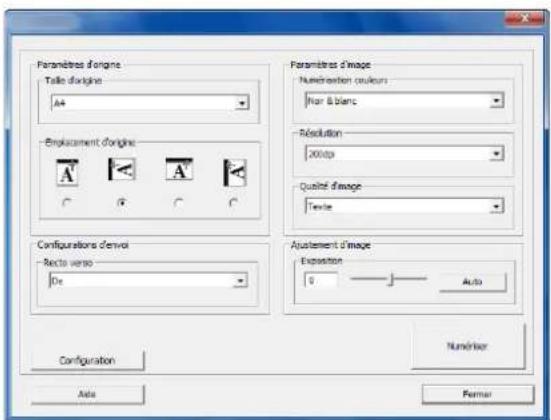Open the Qualité d'image Texte dropdown
551x420 pixels.
pyautogui.click(x=404, y=206)
